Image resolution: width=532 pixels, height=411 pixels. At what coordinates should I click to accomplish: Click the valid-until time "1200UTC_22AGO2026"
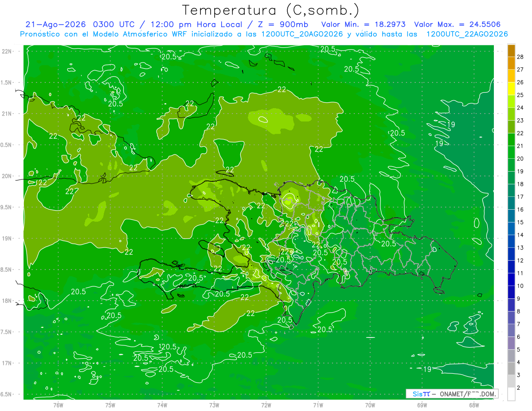467,34
